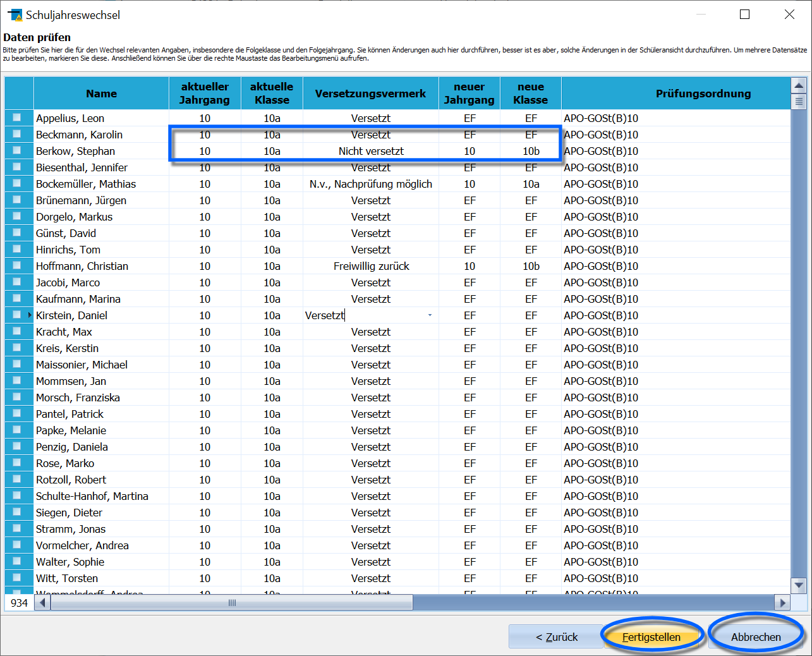Tick the checkbox for Hoffmann, Christian

[17, 265]
